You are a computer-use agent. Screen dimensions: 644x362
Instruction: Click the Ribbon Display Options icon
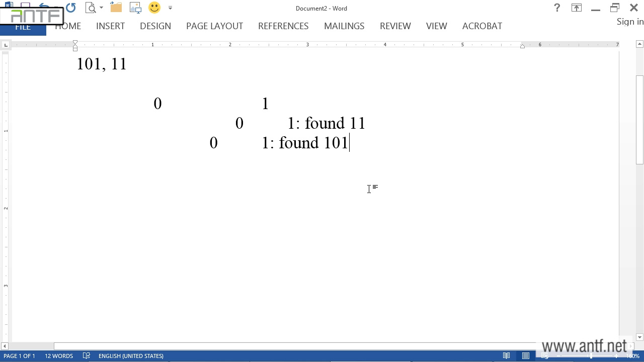tap(576, 8)
